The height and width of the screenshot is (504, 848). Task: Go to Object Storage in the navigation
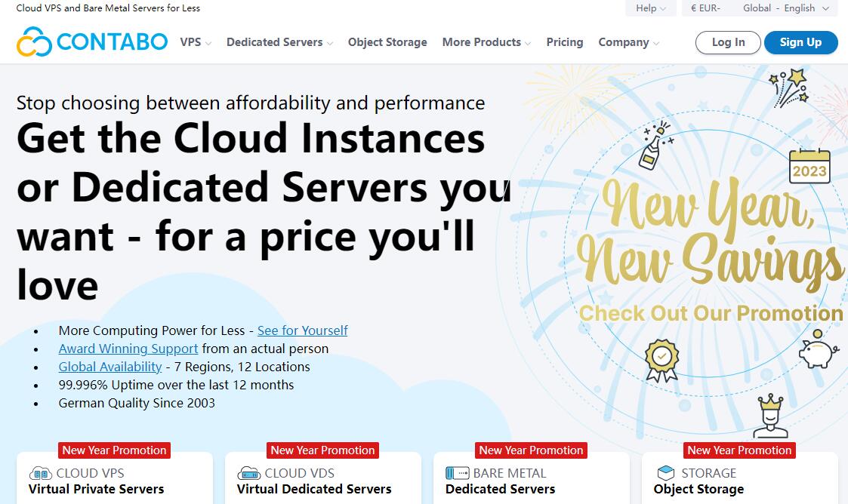[387, 42]
